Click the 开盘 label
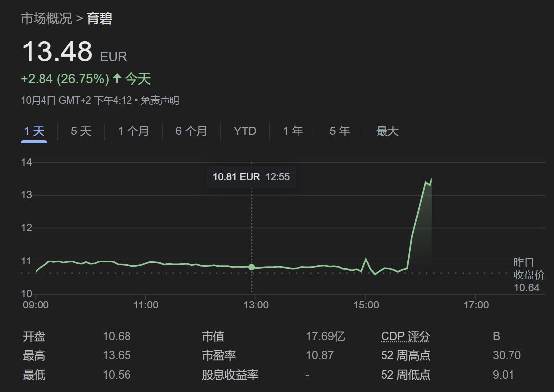Screen dimensions: 554x392 click(34, 336)
